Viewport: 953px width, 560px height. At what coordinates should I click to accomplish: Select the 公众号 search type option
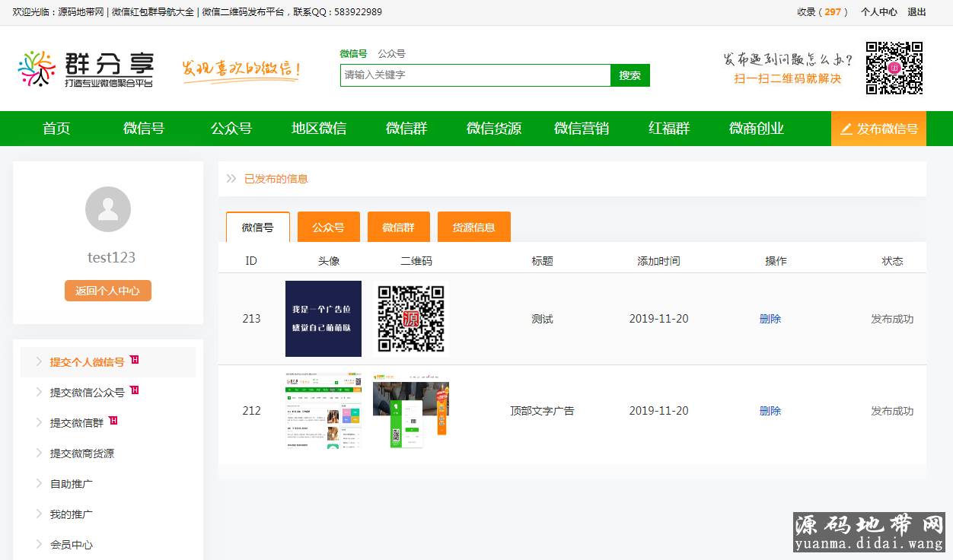pos(391,54)
